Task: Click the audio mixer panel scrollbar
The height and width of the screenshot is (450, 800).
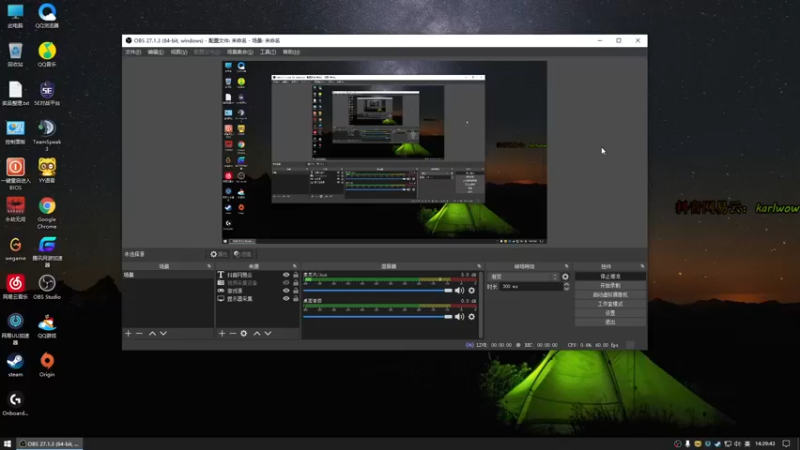Action: point(481,305)
